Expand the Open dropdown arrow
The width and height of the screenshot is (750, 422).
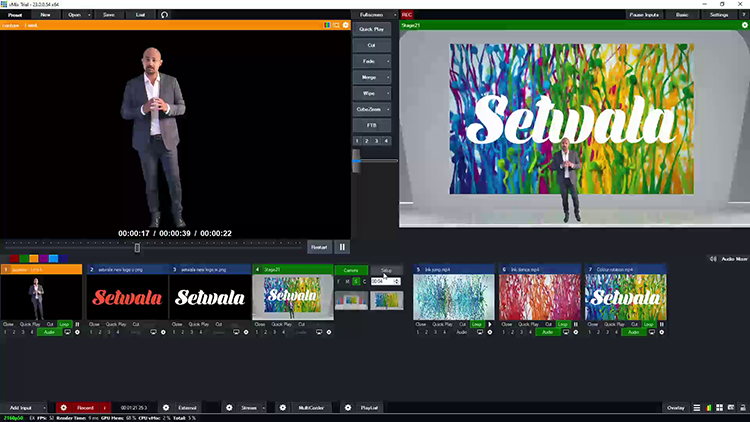click(x=88, y=15)
